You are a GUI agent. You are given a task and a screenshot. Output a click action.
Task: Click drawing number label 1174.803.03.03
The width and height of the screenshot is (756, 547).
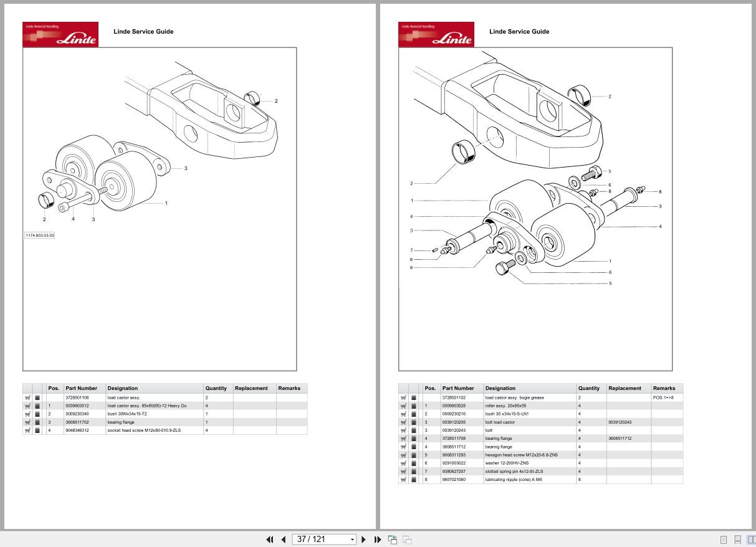point(40,235)
